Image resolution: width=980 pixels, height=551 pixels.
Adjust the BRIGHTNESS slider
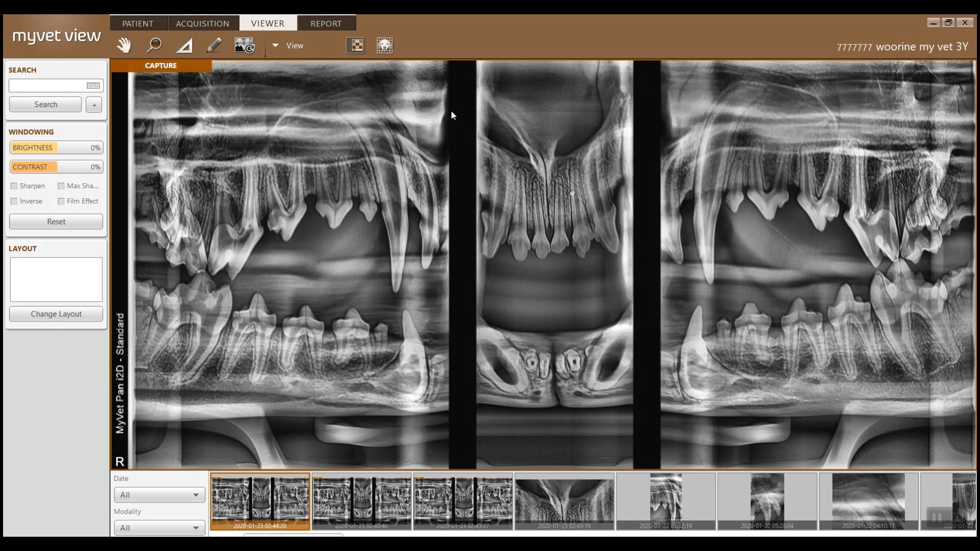point(56,147)
